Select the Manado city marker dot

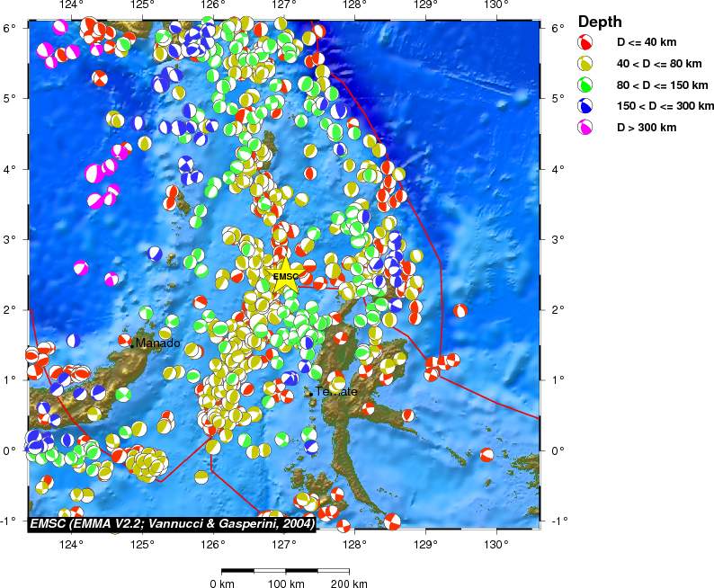(131, 343)
